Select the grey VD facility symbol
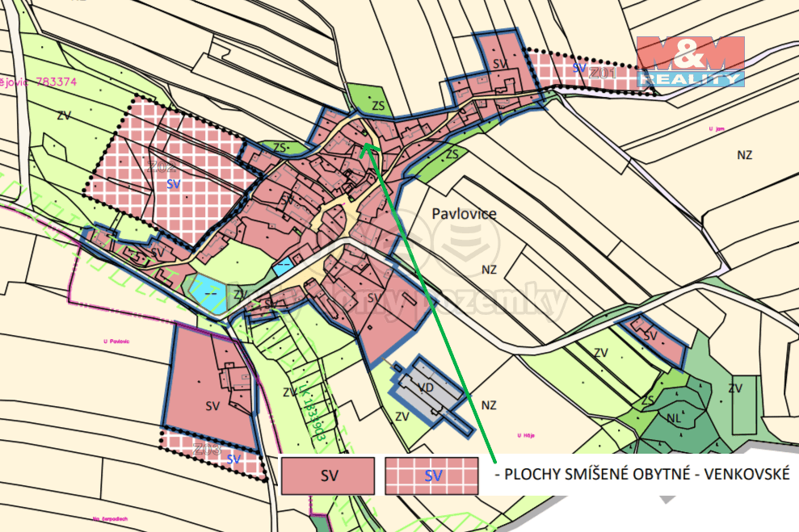Viewport: 799px width, 532px height. tap(426, 386)
